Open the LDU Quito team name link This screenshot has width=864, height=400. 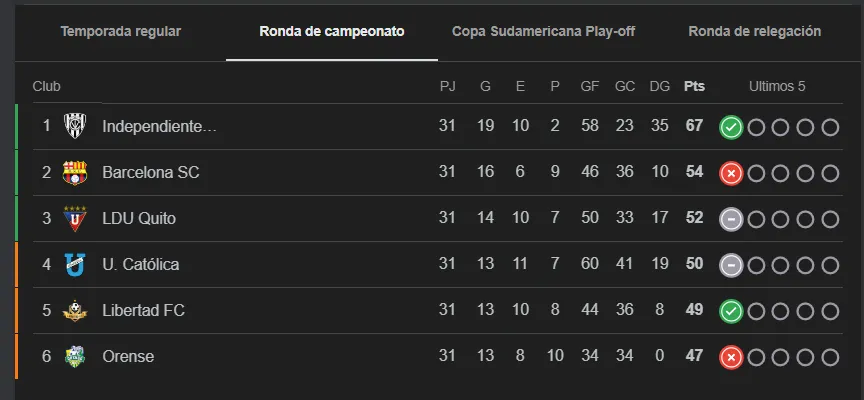(x=139, y=218)
